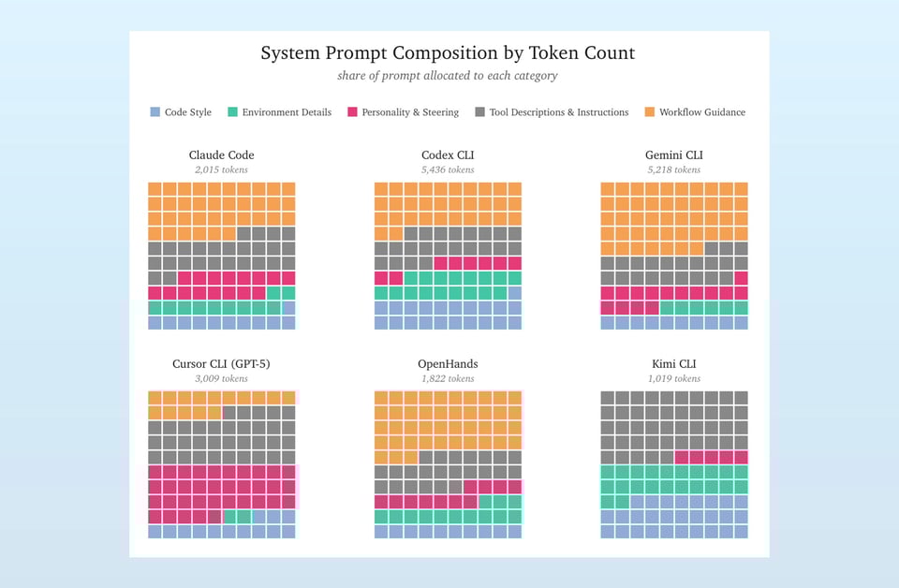Click the 5,436 tokens label
This screenshot has width=899, height=588.
(x=448, y=170)
